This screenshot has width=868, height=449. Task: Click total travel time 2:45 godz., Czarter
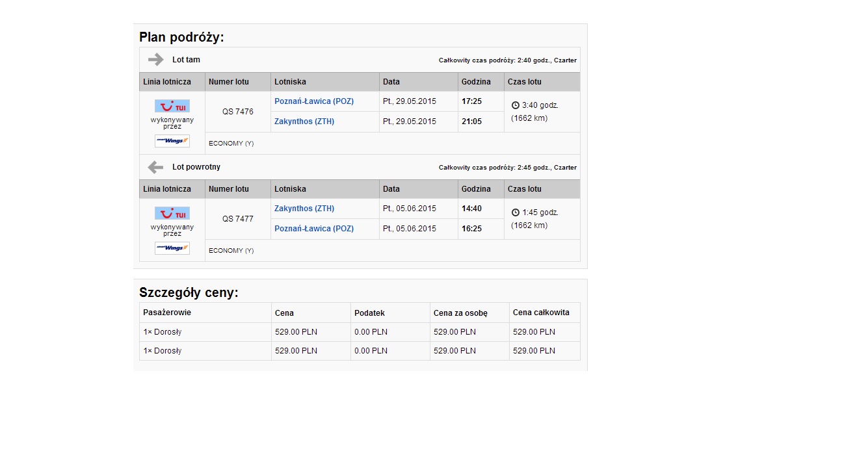click(x=508, y=168)
